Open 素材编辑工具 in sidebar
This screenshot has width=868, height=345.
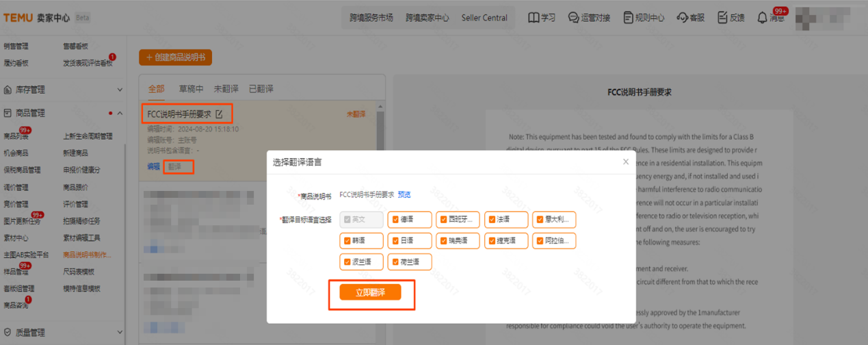[x=81, y=238]
